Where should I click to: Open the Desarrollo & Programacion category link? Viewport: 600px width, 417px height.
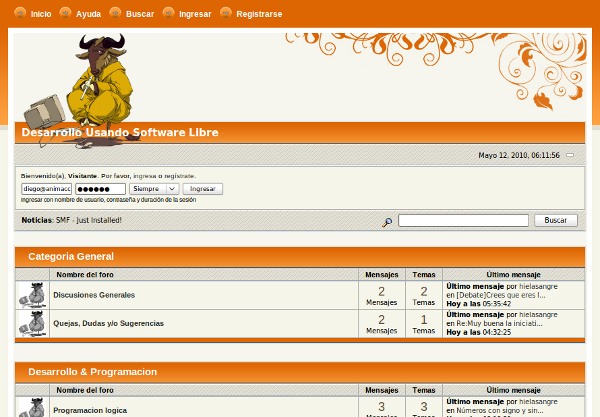coord(93,372)
